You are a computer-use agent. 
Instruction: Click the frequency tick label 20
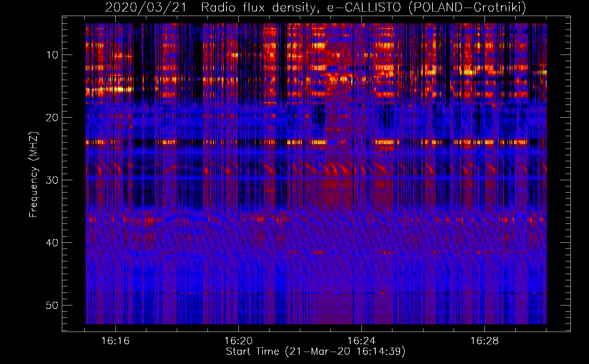[x=52, y=118]
